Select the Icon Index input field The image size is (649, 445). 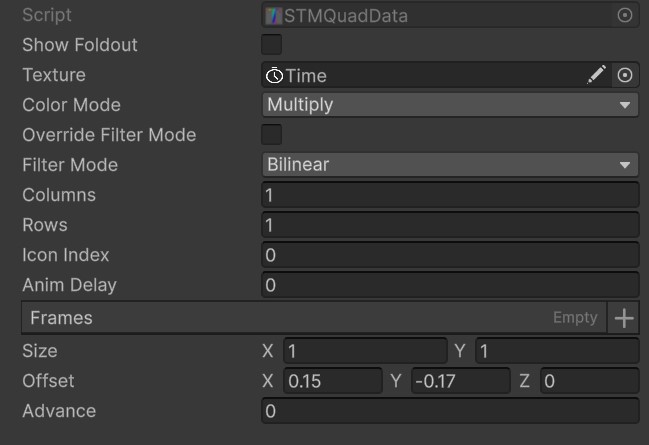(449, 255)
